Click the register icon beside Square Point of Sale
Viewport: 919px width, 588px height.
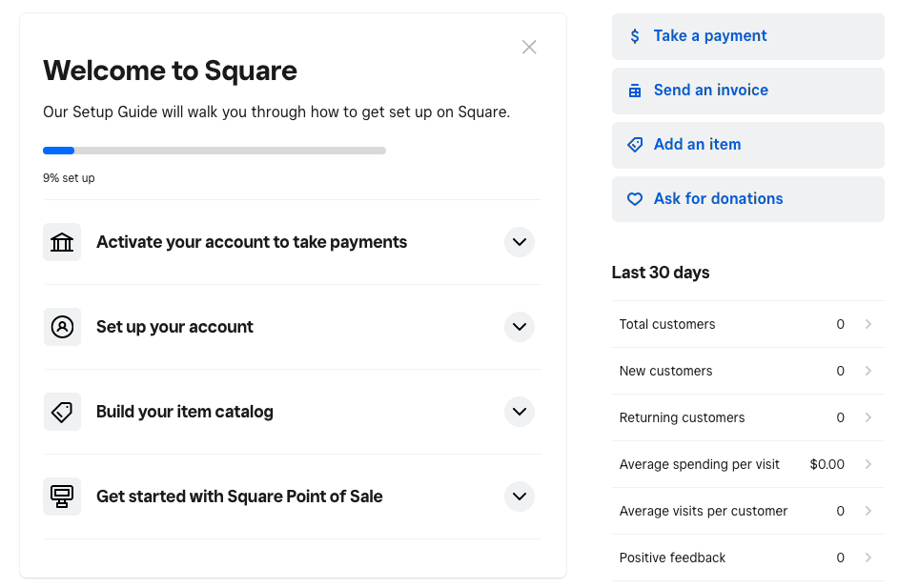coord(62,497)
